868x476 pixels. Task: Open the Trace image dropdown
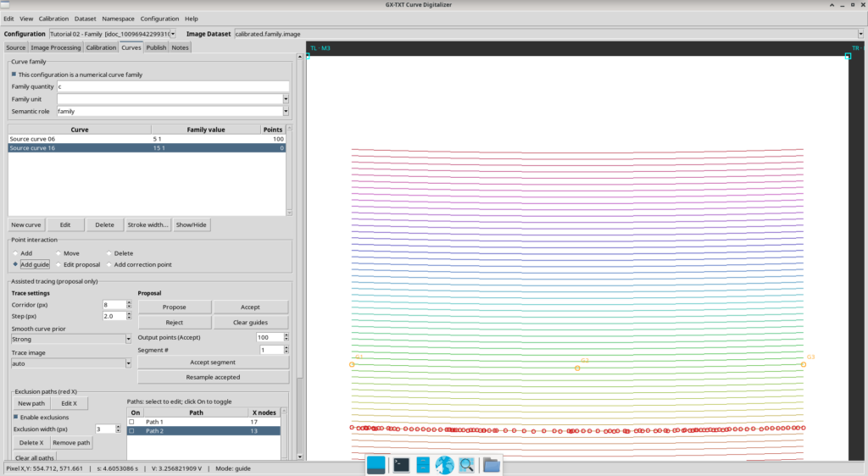tap(128, 363)
